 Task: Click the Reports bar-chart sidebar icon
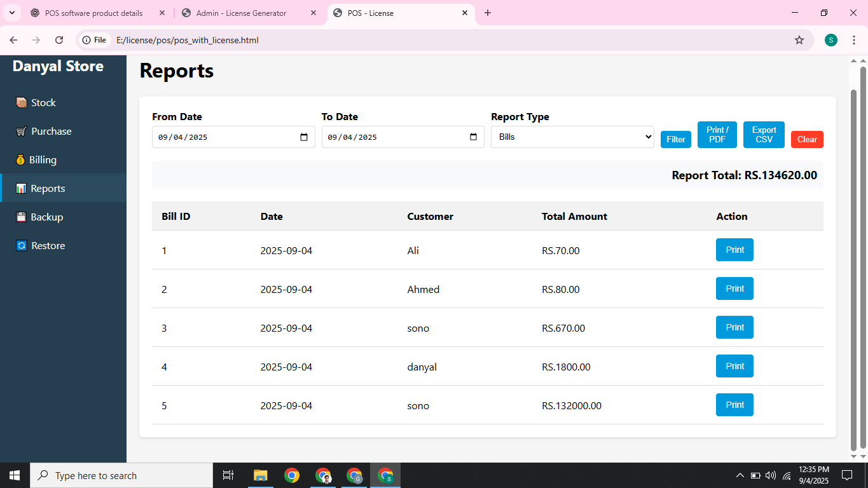coord(20,188)
